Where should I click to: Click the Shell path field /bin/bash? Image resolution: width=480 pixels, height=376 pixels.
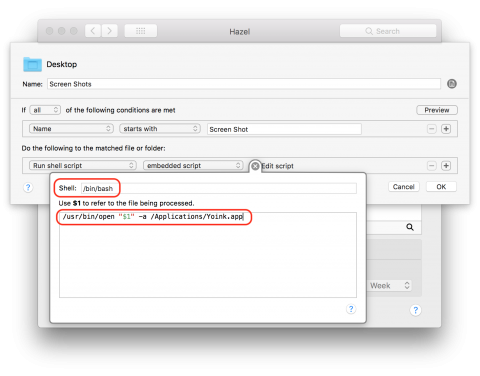coord(219,188)
